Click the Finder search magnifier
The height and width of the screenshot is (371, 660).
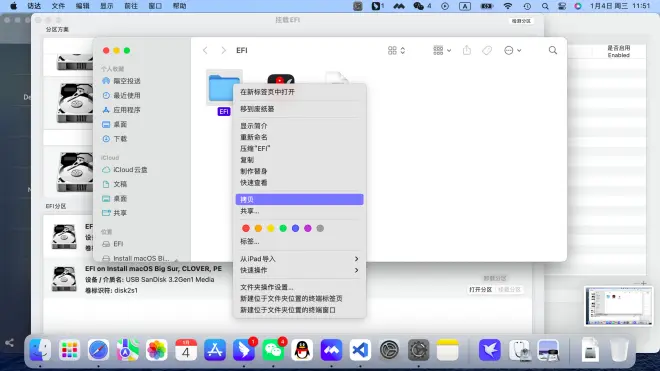553,51
